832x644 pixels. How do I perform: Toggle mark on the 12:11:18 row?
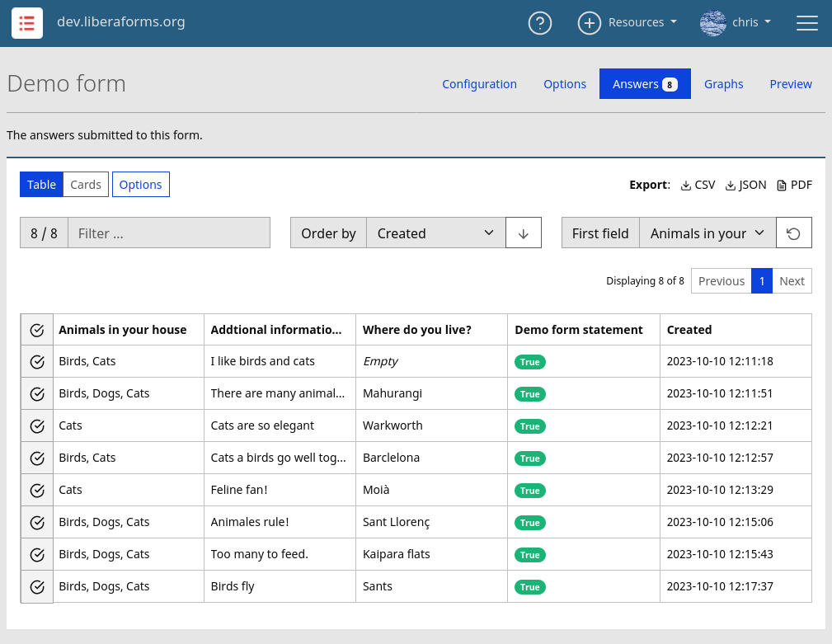[37, 362]
